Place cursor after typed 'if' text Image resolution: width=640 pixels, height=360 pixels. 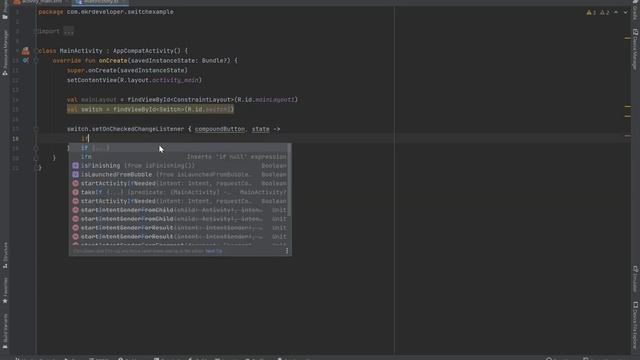(x=89, y=139)
